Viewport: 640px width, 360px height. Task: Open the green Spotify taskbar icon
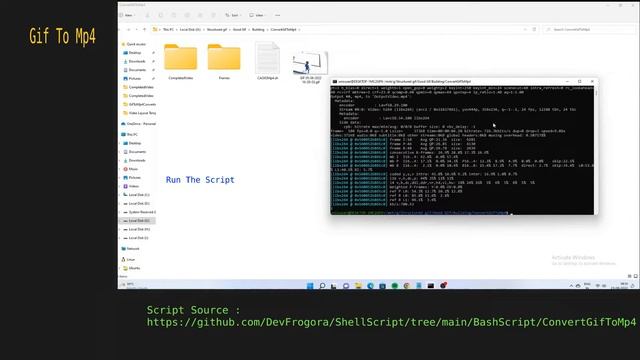coord(395,286)
